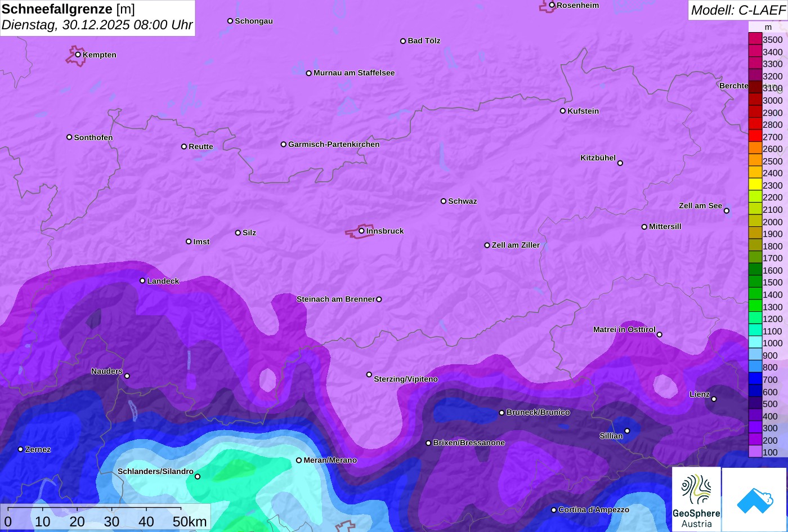
Task: Select the Lienz marker dot
Action: [714, 399]
